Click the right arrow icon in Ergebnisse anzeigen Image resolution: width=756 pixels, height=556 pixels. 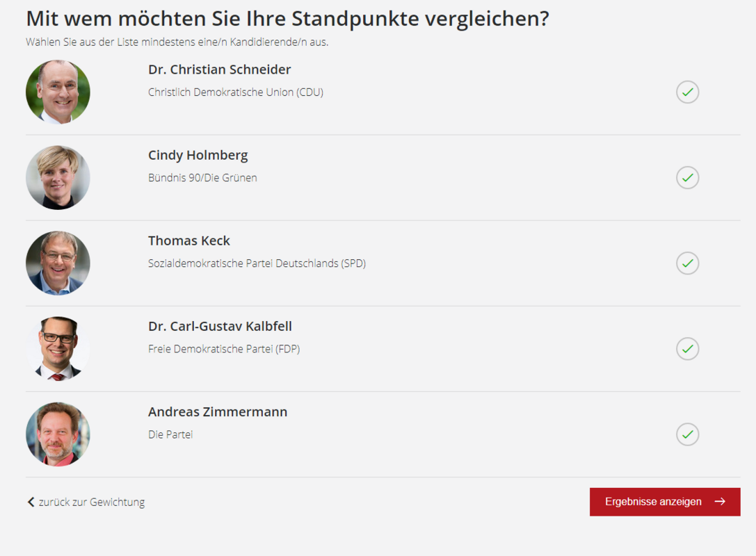(x=720, y=502)
